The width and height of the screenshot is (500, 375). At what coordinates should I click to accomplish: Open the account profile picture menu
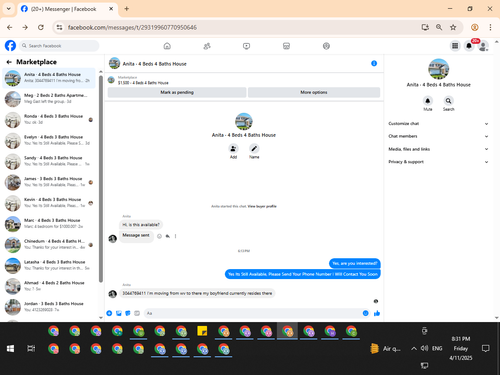click(483, 46)
